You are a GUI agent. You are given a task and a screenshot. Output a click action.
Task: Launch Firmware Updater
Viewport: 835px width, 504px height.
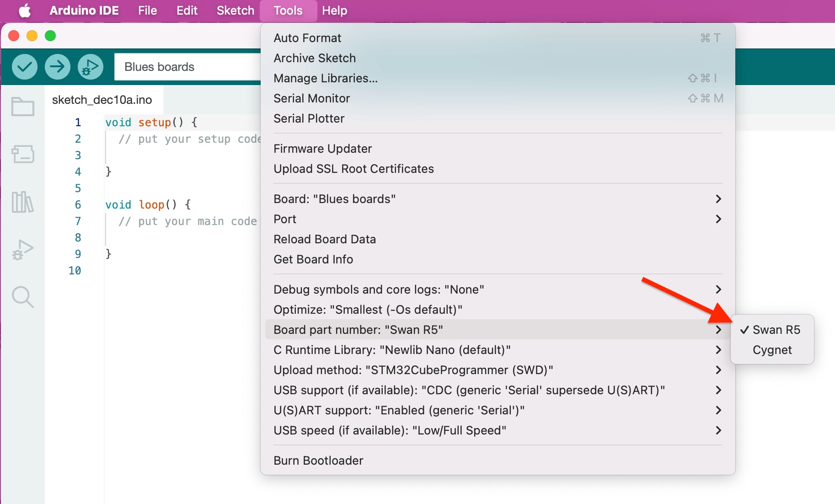tap(498, 149)
